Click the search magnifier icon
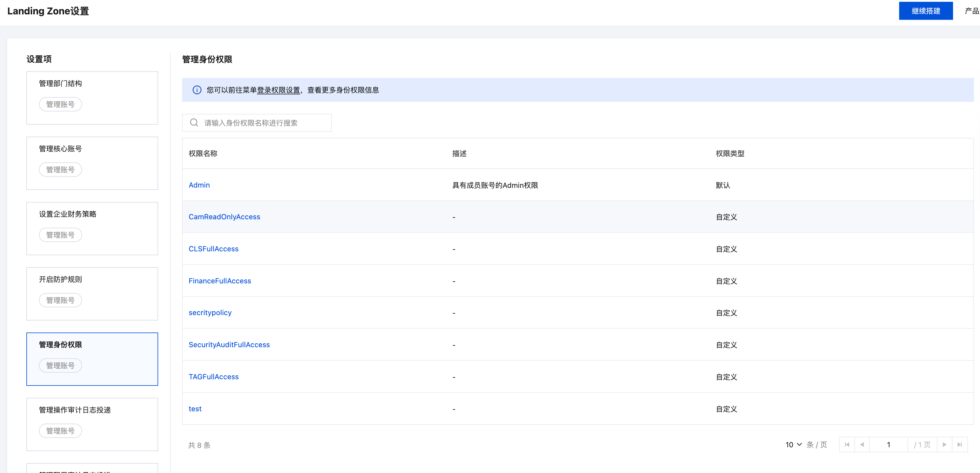 point(194,123)
